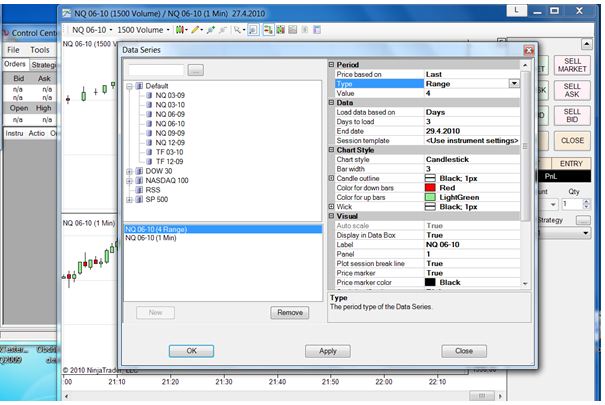The image size is (605, 405).
Task: Click the Indicators toolbar icon
Action: coord(267,30)
